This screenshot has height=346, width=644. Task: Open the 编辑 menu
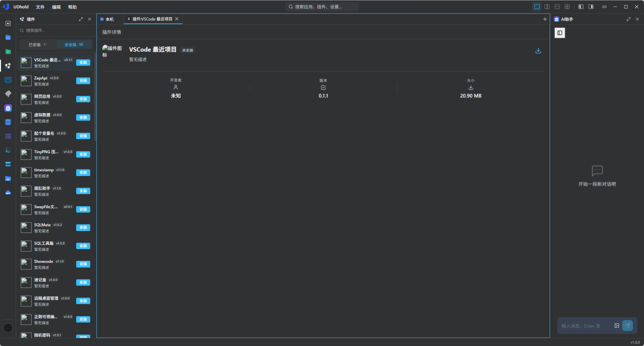(x=57, y=7)
